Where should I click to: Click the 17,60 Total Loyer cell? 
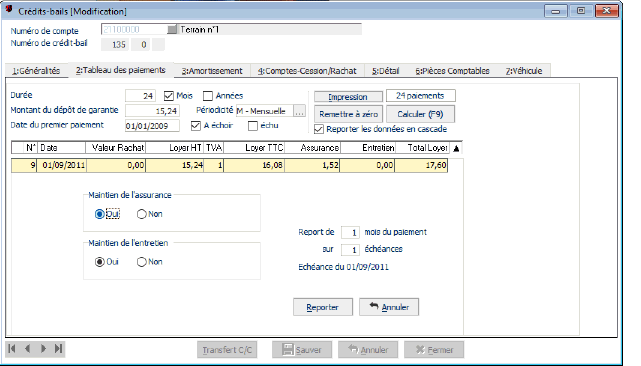coord(421,165)
